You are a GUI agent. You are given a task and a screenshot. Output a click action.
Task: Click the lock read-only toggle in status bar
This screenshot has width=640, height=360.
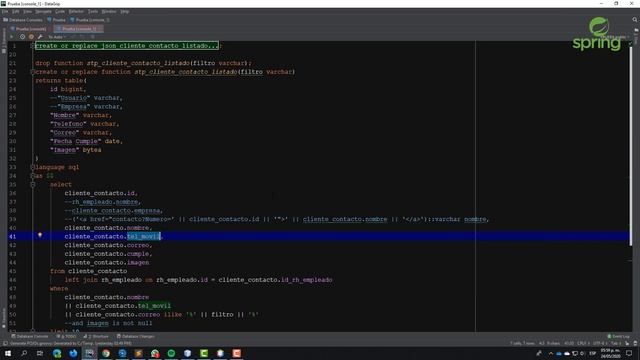pos(627,343)
